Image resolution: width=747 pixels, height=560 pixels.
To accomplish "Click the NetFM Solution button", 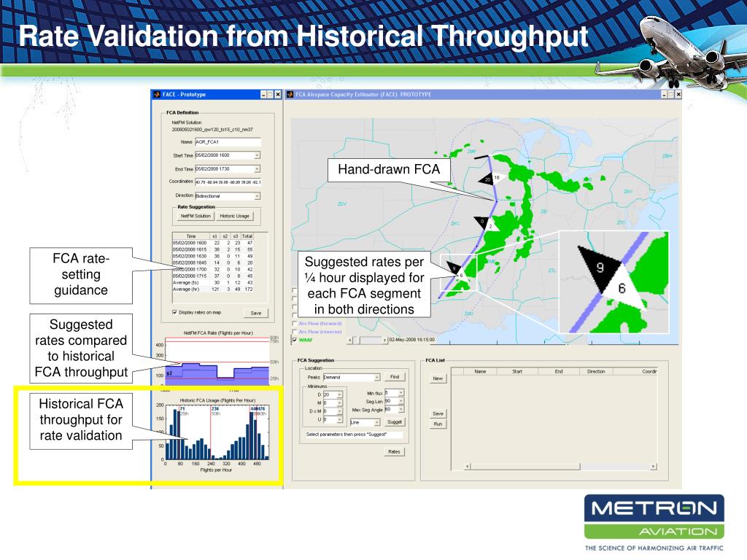I will [x=196, y=216].
